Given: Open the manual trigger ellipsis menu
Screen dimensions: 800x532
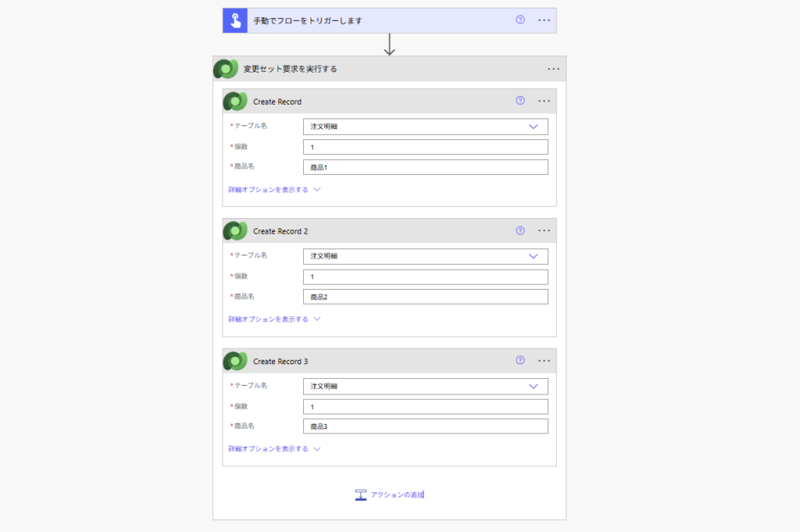Looking at the screenshot, I should click(x=545, y=20).
